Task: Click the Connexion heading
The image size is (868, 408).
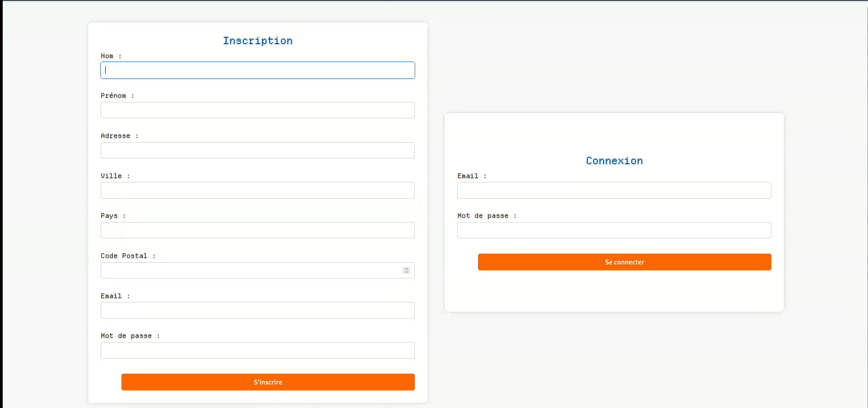Action: (x=614, y=161)
